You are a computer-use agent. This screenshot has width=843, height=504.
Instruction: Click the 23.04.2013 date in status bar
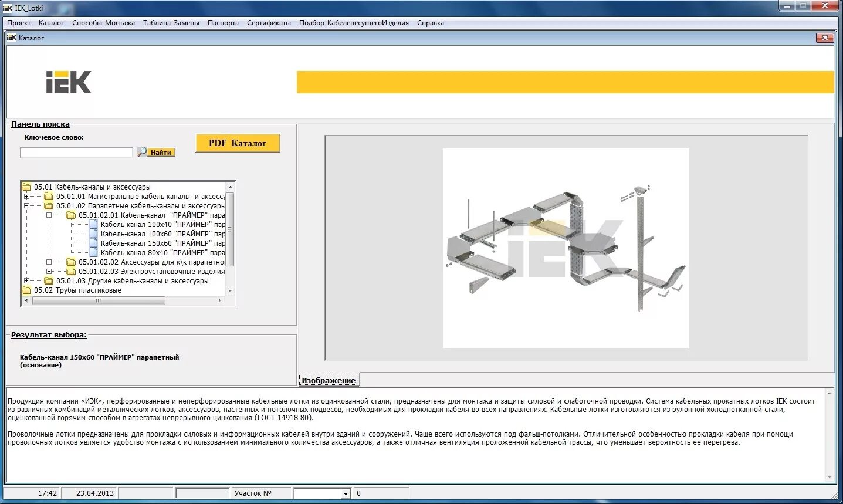pos(94,493)
